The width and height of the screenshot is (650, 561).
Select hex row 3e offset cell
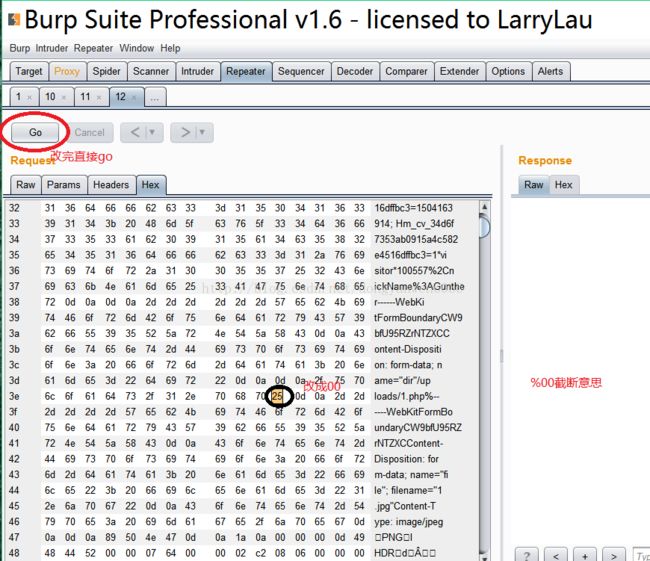(14, 396)
